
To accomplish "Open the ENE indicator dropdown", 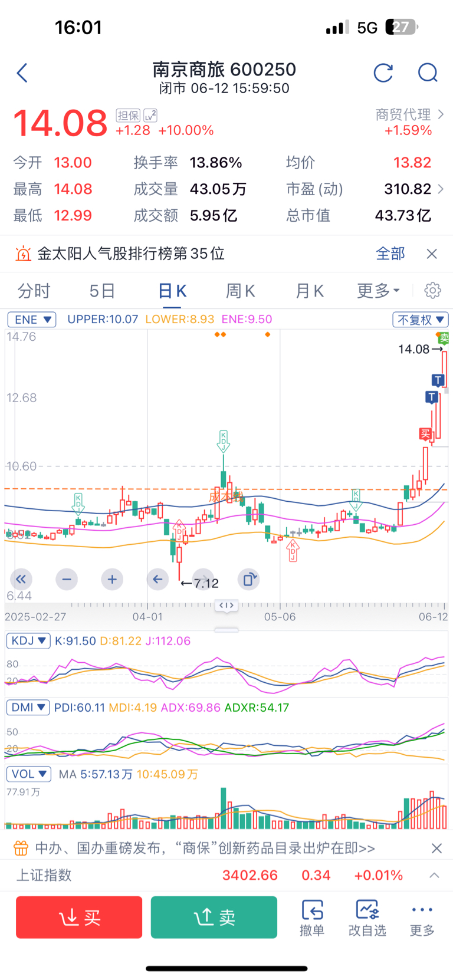I will point(32,320).
